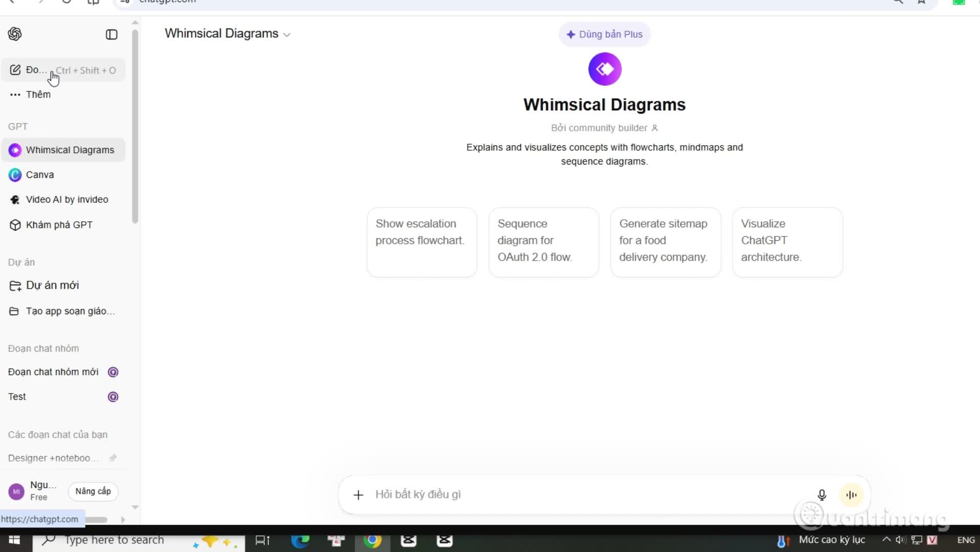This screenshot has height=552, width=980.
Task: Click the Nâng cấp upgrade button
Action: click(93, 492)
